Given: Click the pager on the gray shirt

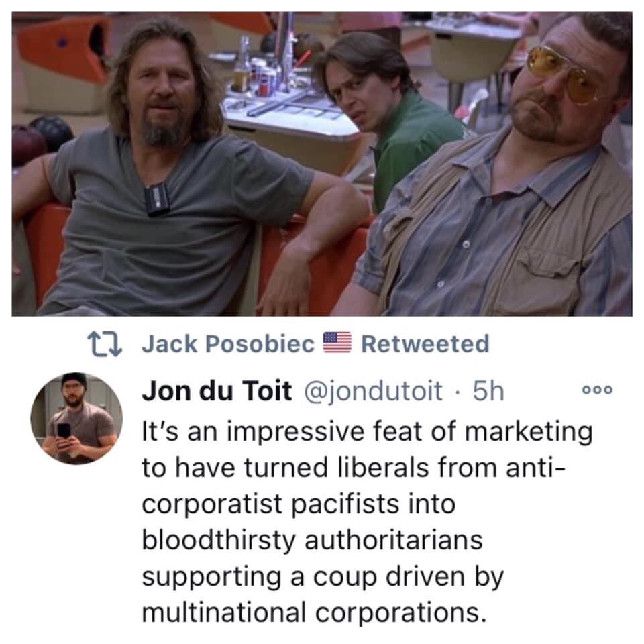Looking at the screenshot, I should coord(157,199).
